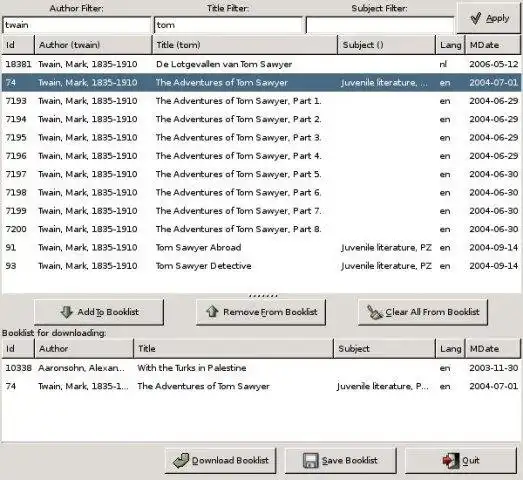Select booklist row With the Turks in Palestine
This screenshot has width=523, height=480.
click(262, 368)
